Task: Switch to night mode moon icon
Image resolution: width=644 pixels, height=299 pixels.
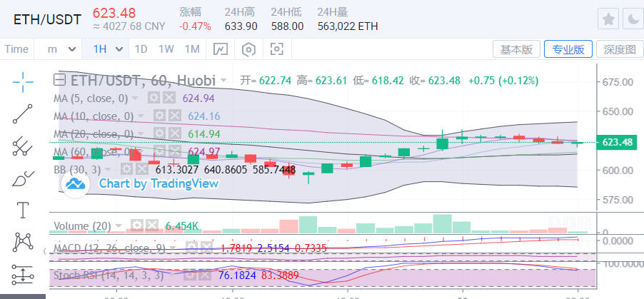Action: [633, 19]
